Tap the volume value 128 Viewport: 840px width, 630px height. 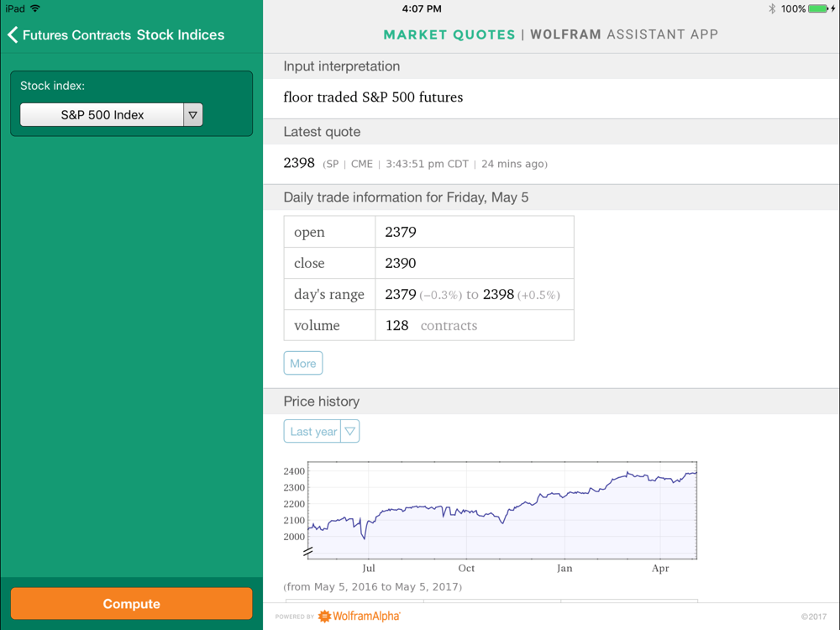[397, 325]
